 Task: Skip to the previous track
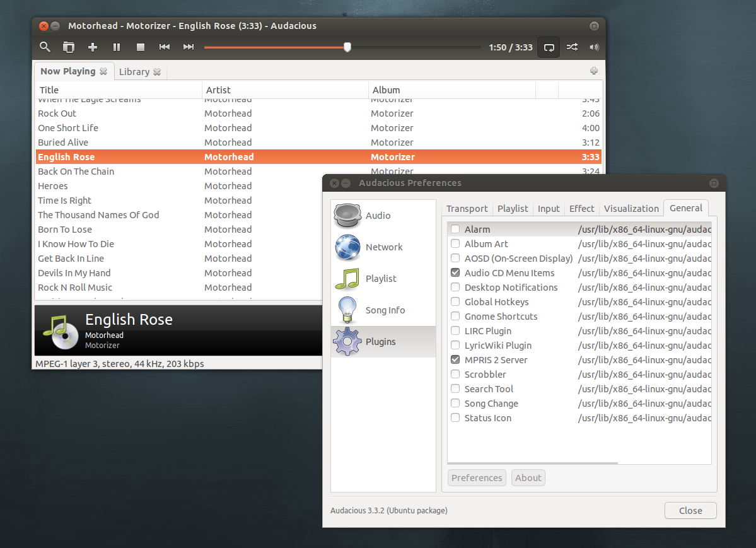[x=164, y=47]
